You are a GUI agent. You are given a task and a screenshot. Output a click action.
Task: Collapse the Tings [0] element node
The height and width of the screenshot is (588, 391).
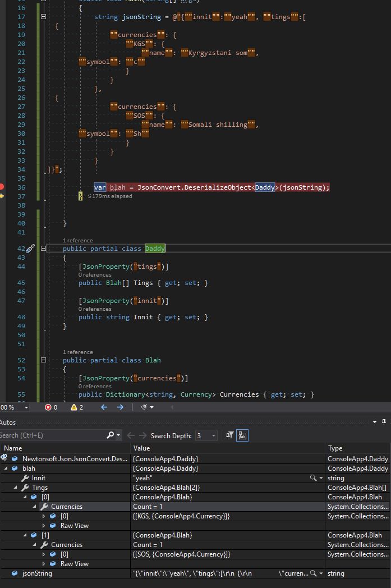point(25,497)
